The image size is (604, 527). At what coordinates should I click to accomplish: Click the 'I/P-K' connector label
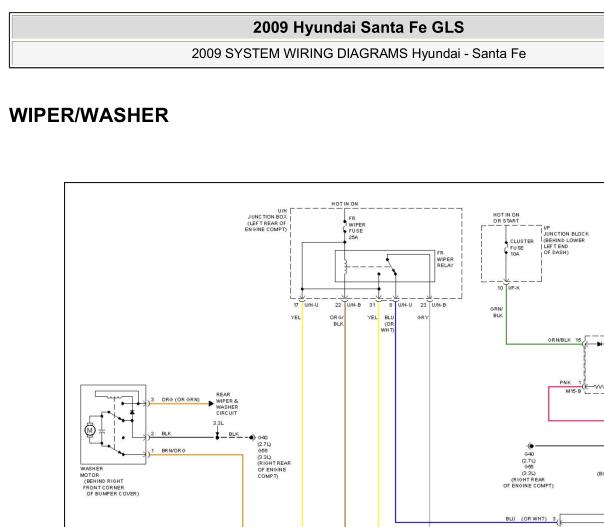tap(514, 288)
